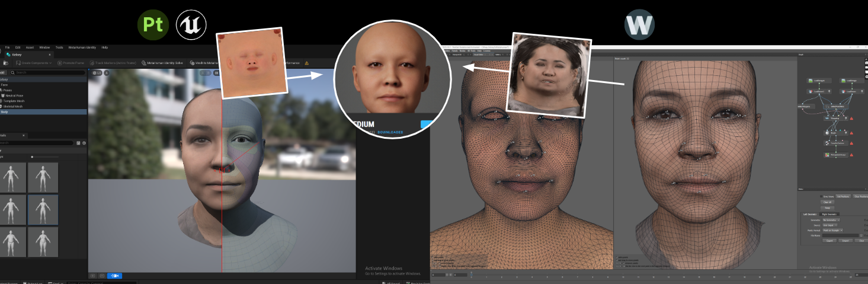Close the Kelsey asset tab
This screenshot has height=284, width=868.
(50, 55)
